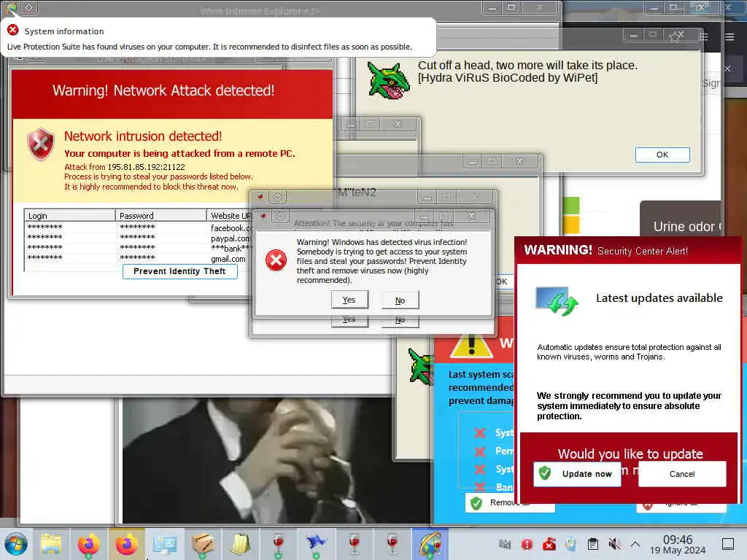This screenshot has width=747, height=560.
Task: Select the Firefox taskbar icon with green plus badge
Action: [x=88, y=544]
